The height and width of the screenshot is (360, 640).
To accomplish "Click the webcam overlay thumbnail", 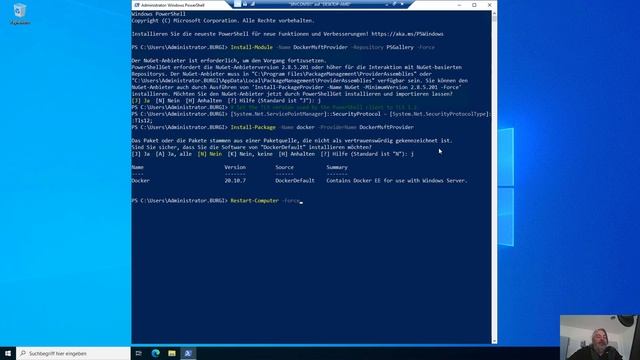I will pyautogui.click(x=599, y=337).
